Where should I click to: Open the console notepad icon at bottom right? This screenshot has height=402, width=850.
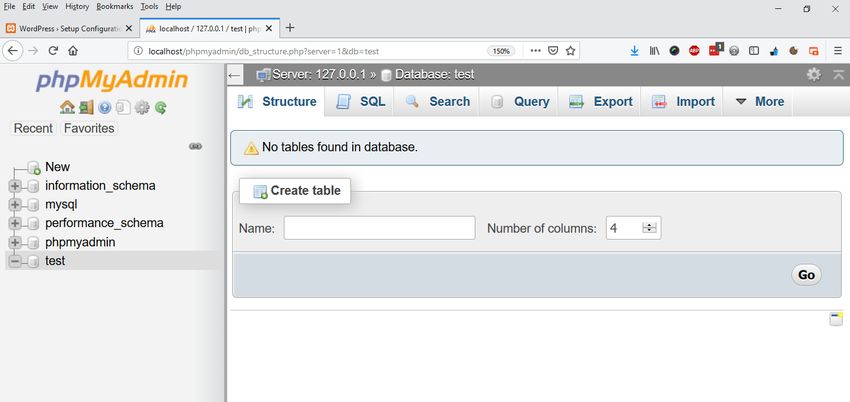tap(836, 319)
